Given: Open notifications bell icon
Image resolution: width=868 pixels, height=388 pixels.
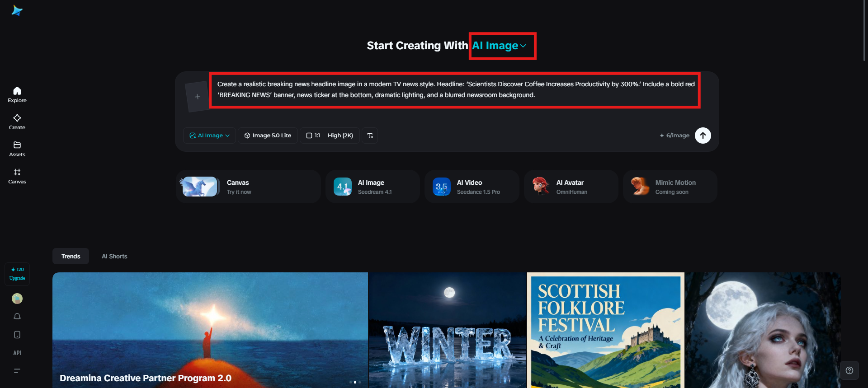Looking at the screenshot, I should tap(17, 317).
